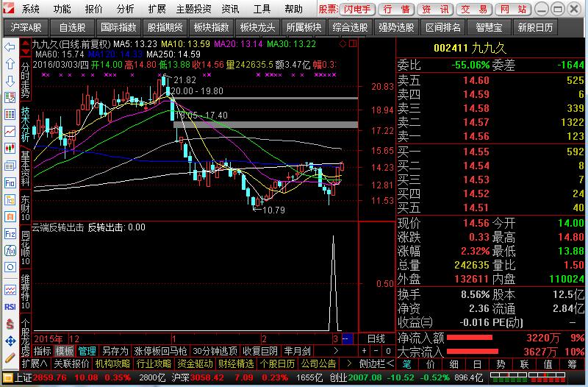Viewport: 588px width, 387px height.
Task: Click the signal indicator bars in status bar
Action: point(528,377)
